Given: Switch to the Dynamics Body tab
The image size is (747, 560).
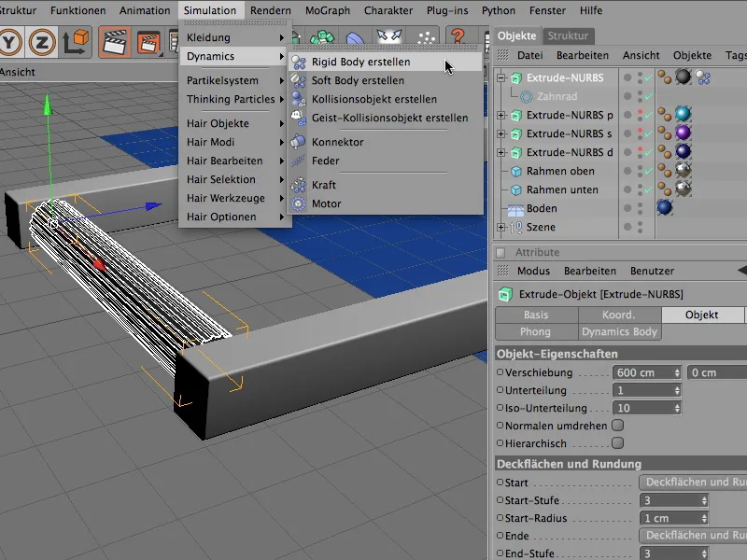Looking at the screenshot, I should 619,331.
